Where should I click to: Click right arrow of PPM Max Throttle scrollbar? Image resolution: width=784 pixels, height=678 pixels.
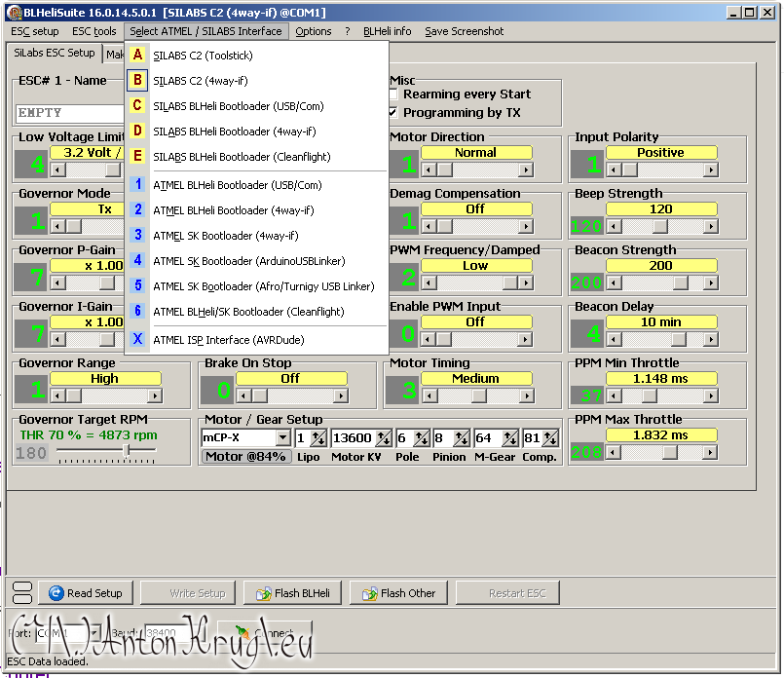(x=711, y=453)
